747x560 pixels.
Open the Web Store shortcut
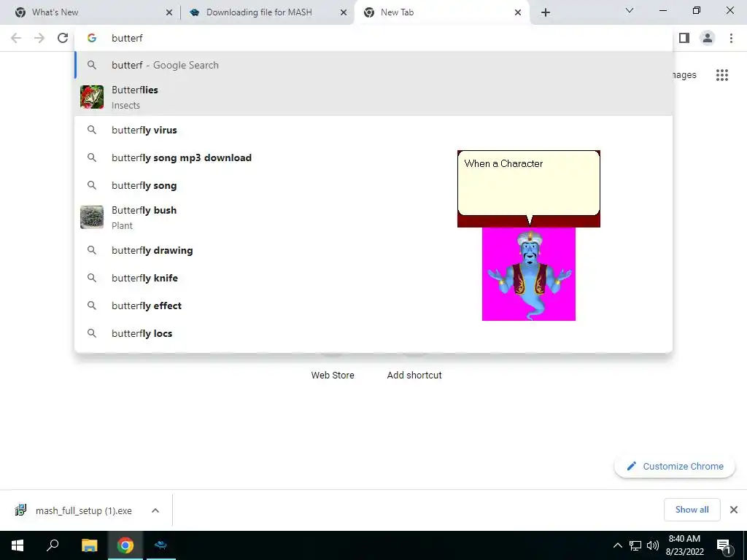coord(333,375)
